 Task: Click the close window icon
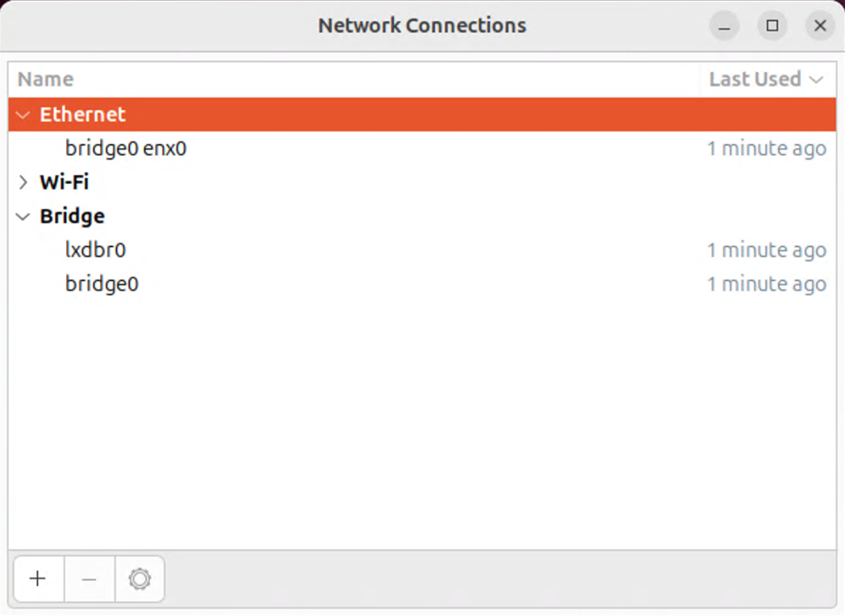coord(820,25)
